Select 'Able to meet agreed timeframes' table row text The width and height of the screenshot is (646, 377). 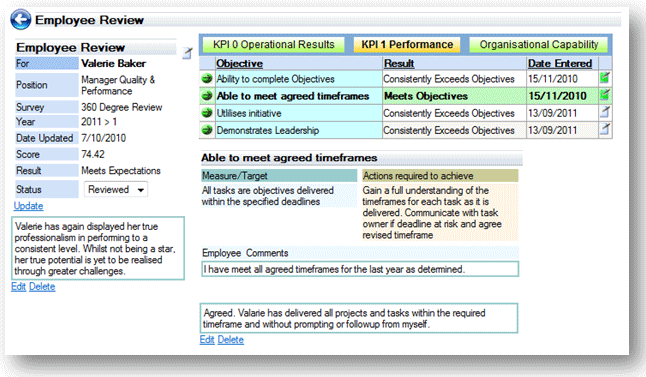pos(293,96)
